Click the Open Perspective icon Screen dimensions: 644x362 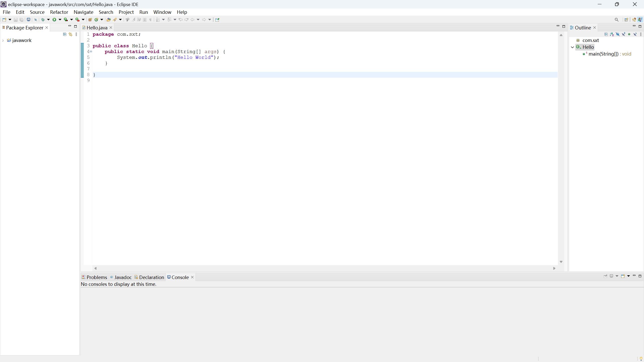(626, 20)
